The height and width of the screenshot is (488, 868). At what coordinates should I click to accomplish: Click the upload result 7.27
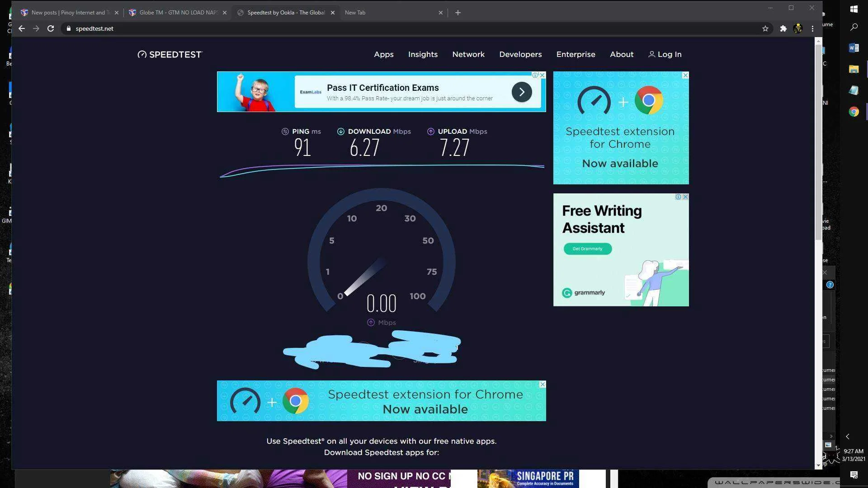(x=454, y=148)
